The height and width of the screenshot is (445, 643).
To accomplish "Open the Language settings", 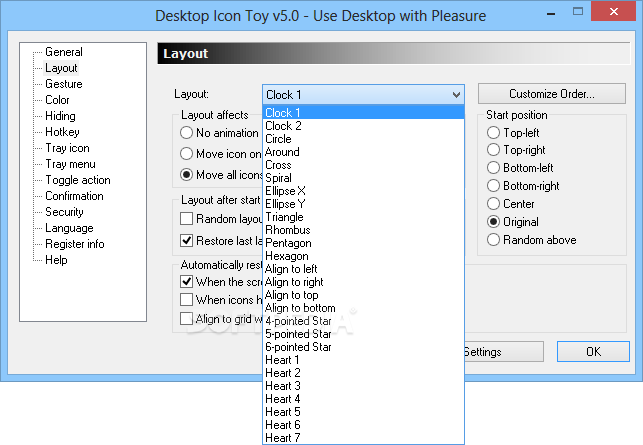I will click(69, 228).
